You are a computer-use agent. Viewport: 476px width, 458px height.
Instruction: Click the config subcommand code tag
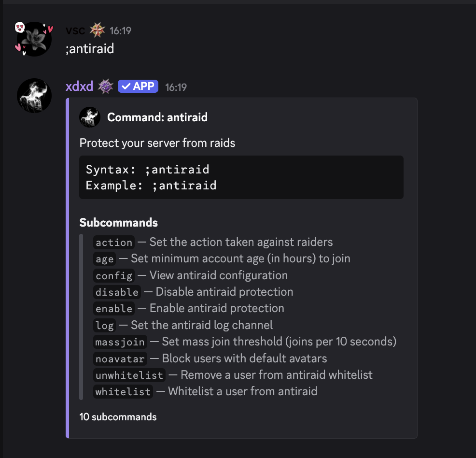click(x=114, y=276)
